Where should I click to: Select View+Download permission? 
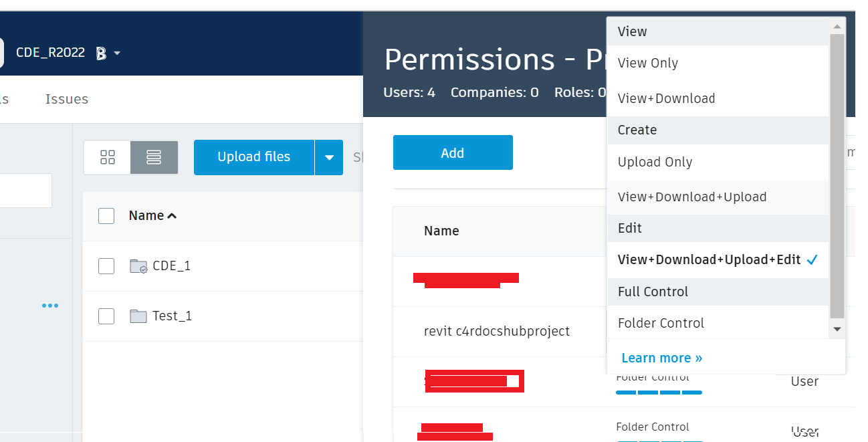(x=718, y=98)
